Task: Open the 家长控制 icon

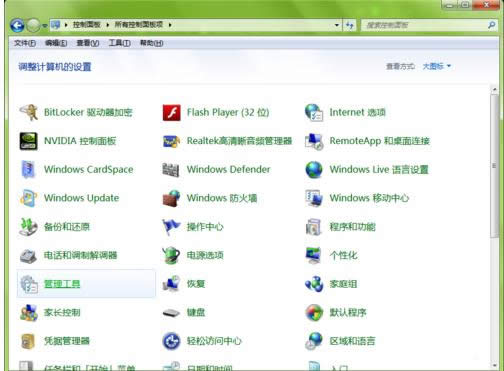Action: coord(29,312)
